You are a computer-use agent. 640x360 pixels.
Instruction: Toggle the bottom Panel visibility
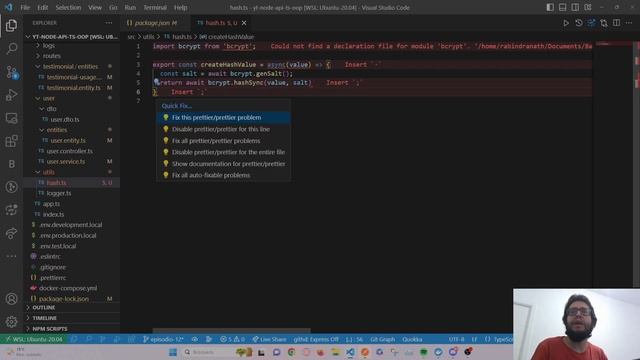click(x=562, y=7)
